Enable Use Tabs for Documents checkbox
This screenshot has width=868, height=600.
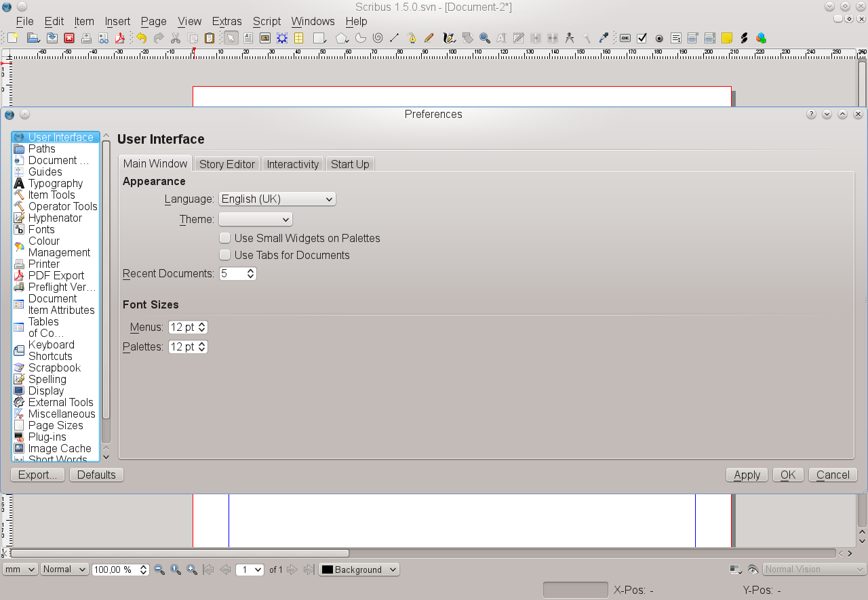point(225,255)
